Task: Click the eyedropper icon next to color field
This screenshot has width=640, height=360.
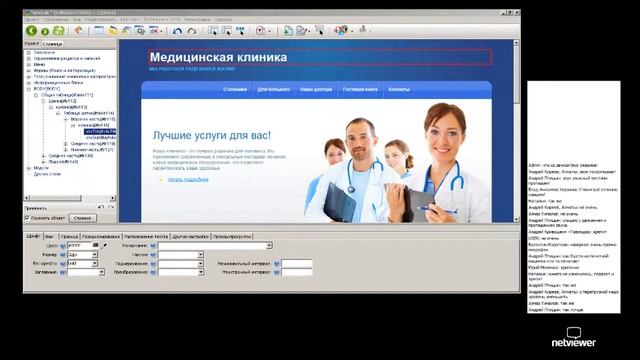Action: 104,245
